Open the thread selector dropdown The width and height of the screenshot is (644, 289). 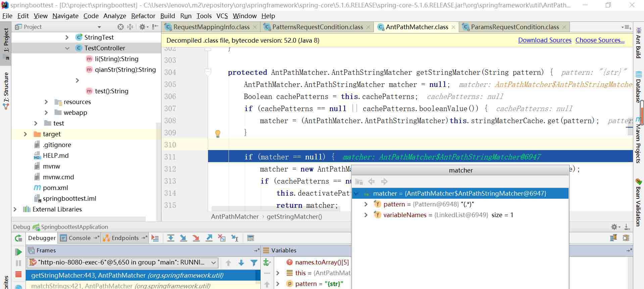pyautogui.click(x=213, y=262)
